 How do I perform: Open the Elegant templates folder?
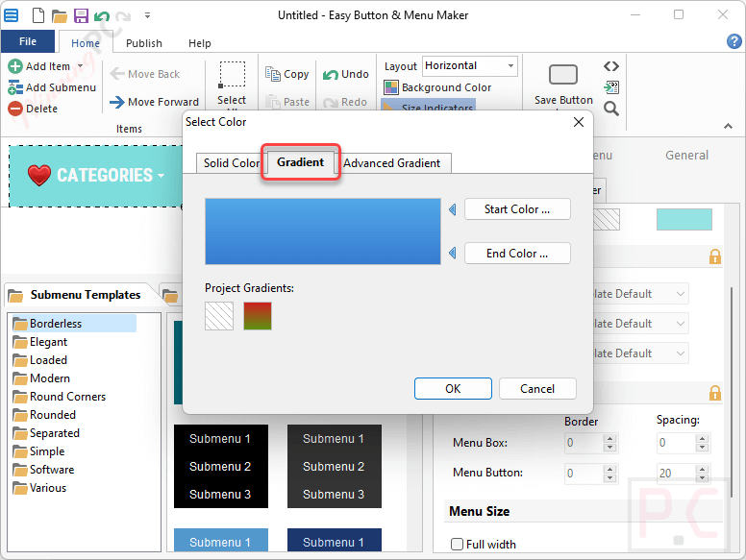(40, 342)
